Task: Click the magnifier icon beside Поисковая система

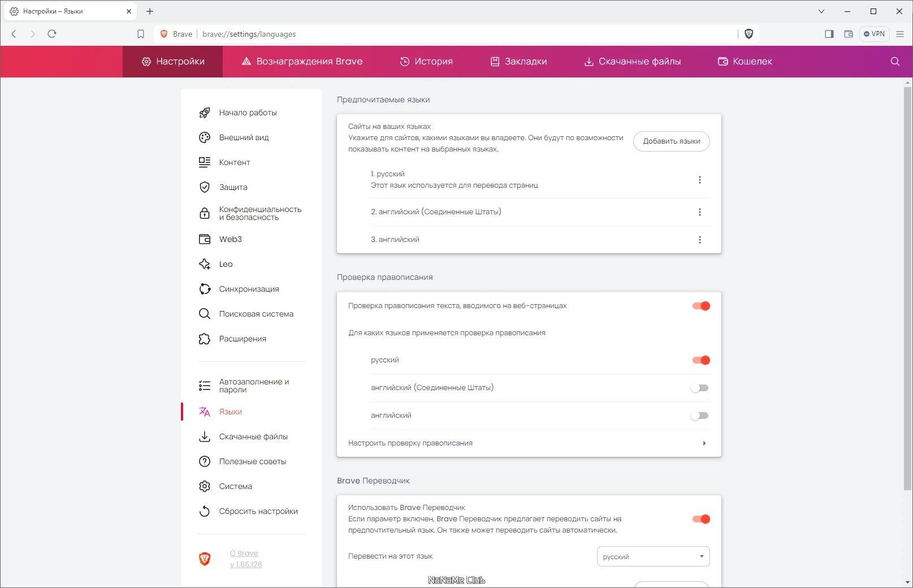Action: pyautogui.click(x=205, y=314)
